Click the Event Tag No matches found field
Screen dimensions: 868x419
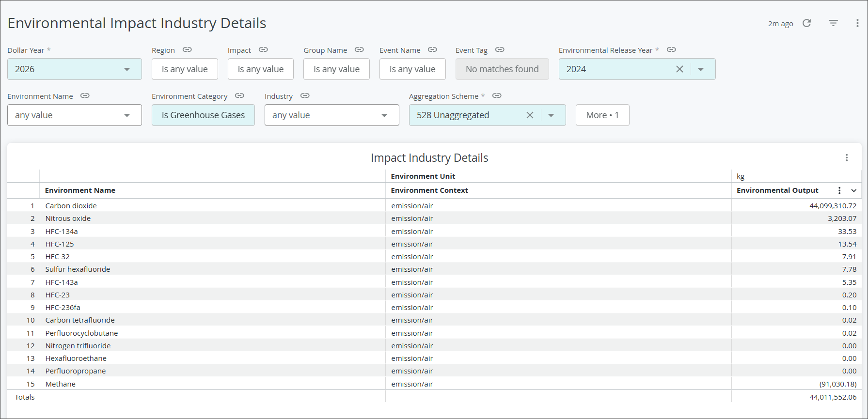point(502,69)
